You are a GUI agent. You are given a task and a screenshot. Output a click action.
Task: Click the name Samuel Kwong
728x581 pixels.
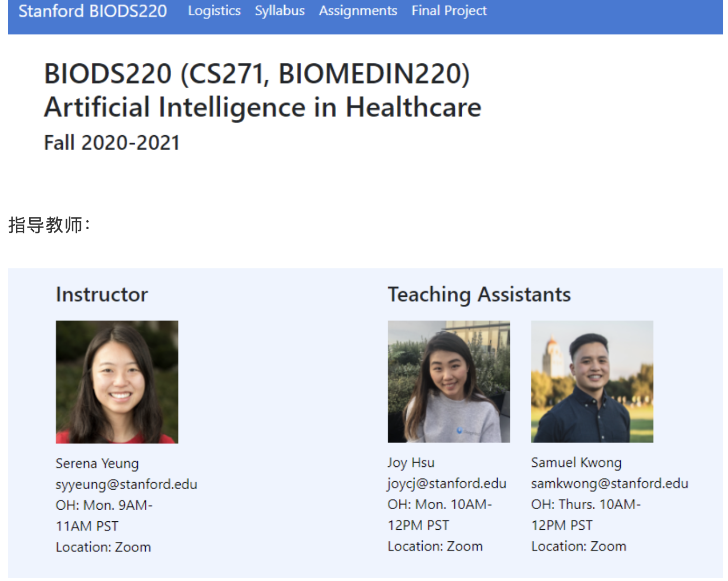[576, 463]
